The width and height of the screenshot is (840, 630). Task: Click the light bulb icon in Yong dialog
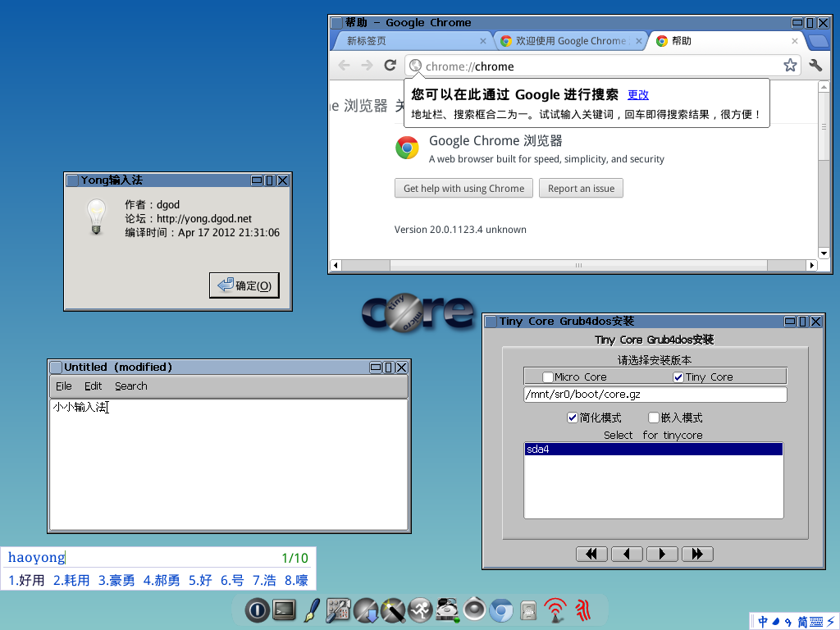click(97, 217)
